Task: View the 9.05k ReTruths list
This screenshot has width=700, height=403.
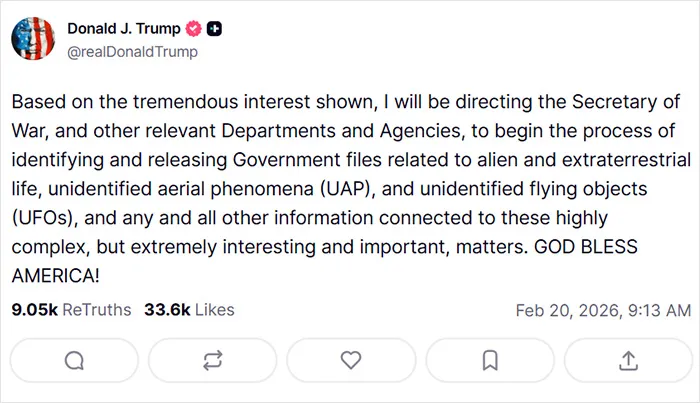Action: [71, 310]
